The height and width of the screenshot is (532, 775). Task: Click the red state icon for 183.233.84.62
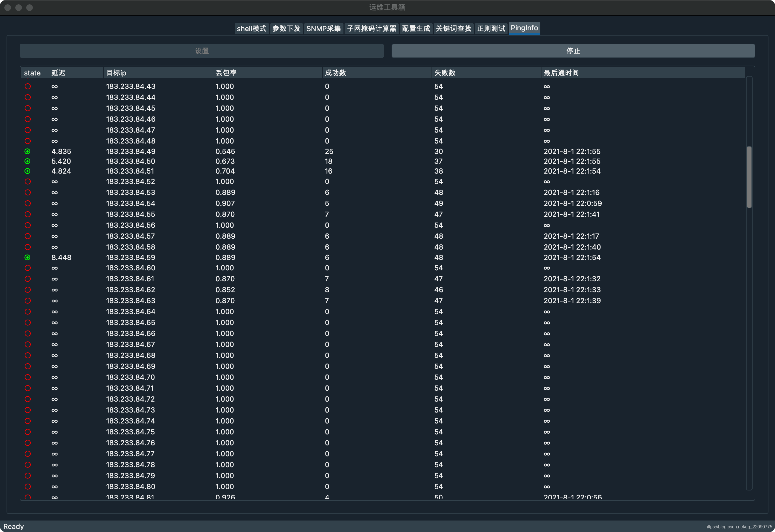tap(28, 290)
